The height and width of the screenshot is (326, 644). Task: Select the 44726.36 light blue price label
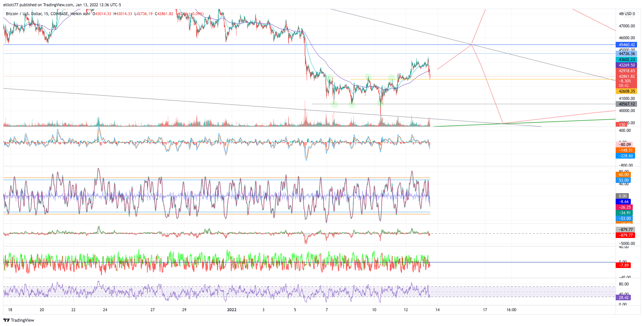tap(626, 54)
